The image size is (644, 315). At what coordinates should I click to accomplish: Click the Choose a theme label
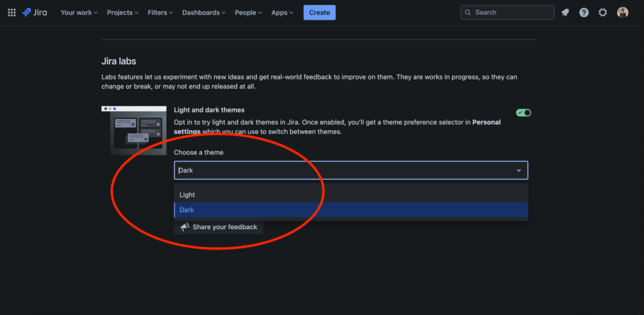tap(198, 152)
